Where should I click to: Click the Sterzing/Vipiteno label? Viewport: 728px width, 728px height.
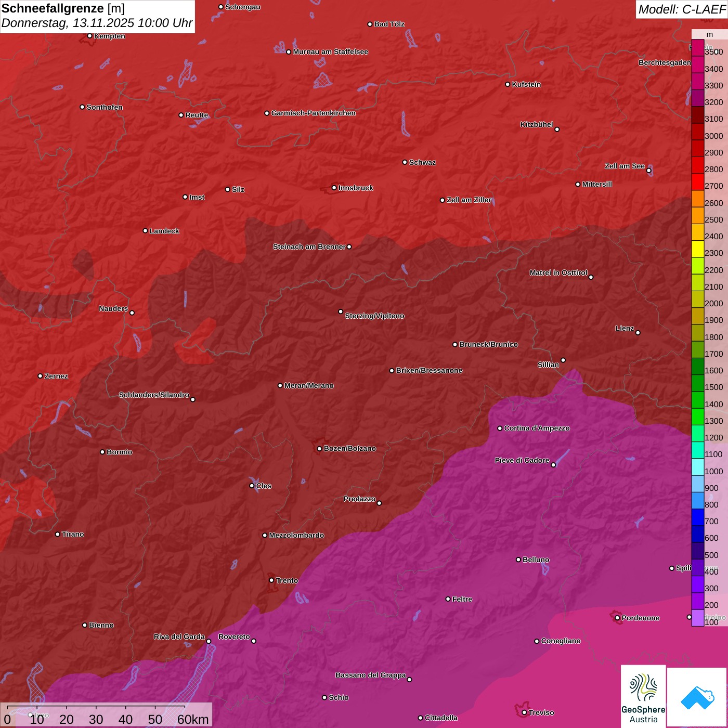click(375, 316)
